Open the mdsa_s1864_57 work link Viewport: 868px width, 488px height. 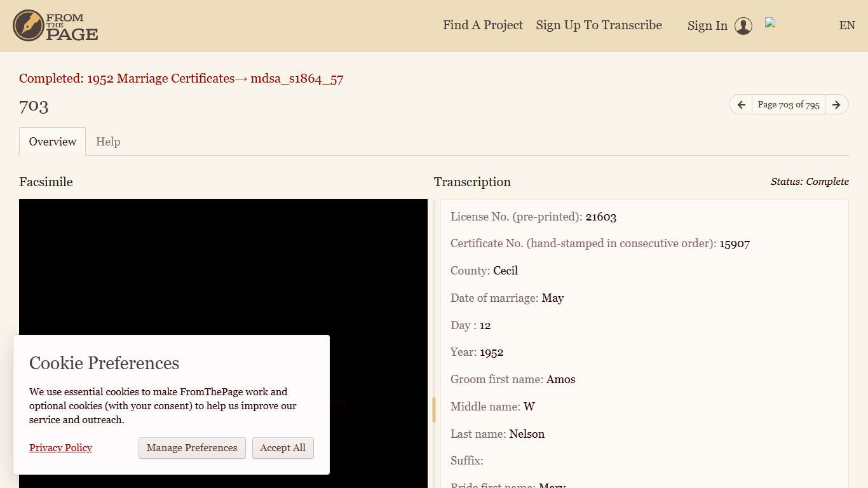pos(297,79)
